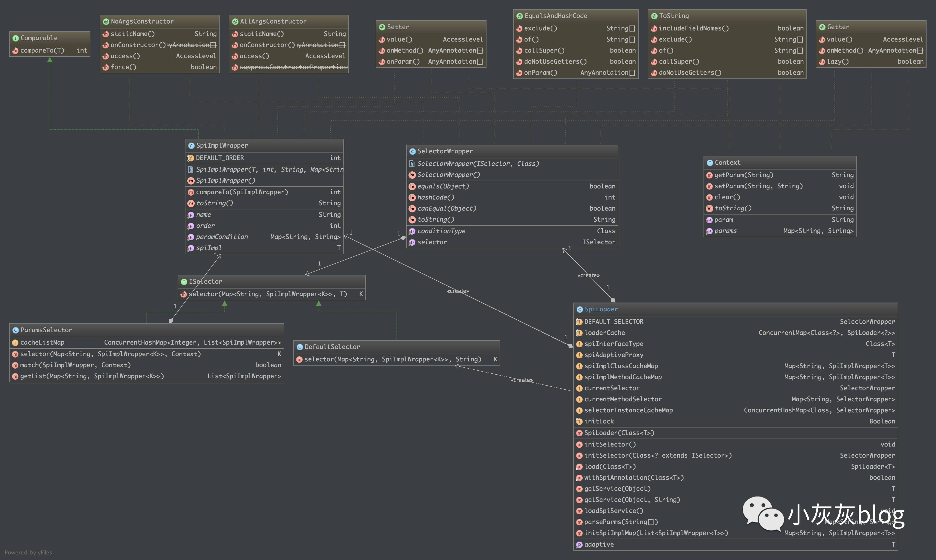Click the Context class icon

click(x=710, y=163)
